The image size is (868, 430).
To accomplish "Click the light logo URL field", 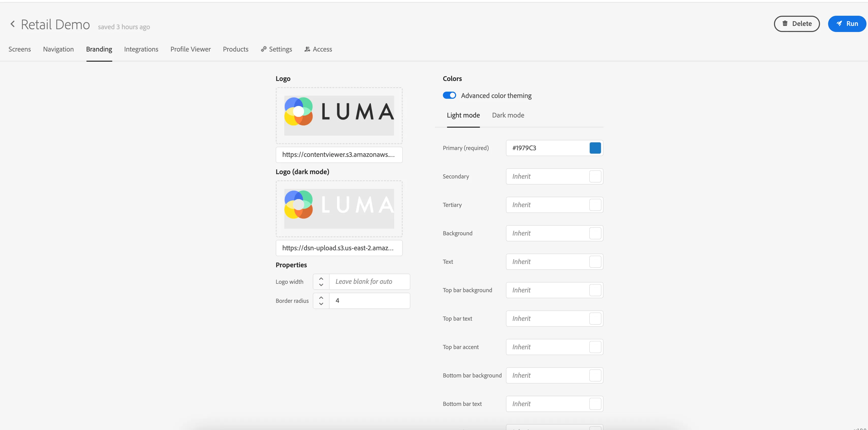I will [x=339, y=155].
